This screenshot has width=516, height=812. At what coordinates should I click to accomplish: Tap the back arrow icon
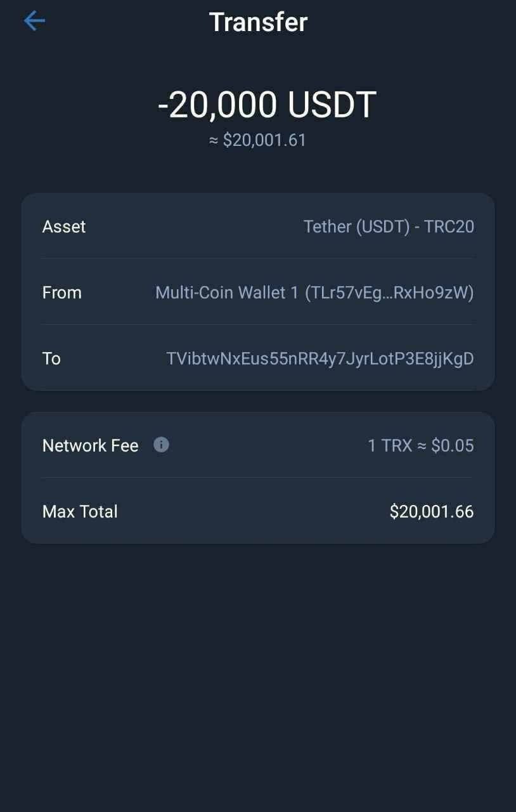coord(34,21)
